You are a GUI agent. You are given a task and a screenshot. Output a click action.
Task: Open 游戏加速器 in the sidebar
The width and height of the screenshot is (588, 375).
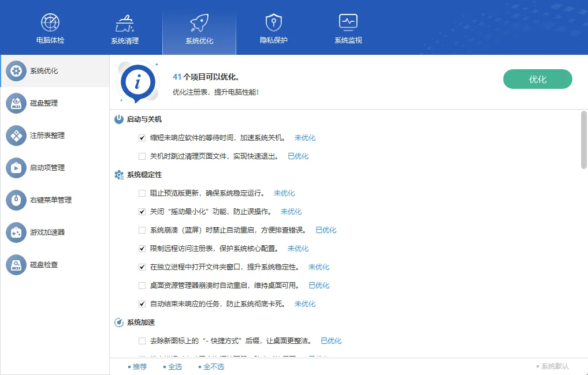47,232
